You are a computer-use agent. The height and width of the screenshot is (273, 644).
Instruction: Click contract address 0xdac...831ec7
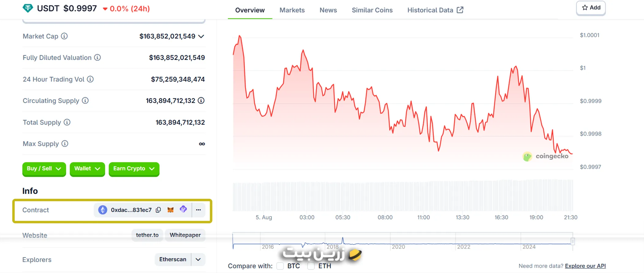pyautogui.click(x=131, y=210)
